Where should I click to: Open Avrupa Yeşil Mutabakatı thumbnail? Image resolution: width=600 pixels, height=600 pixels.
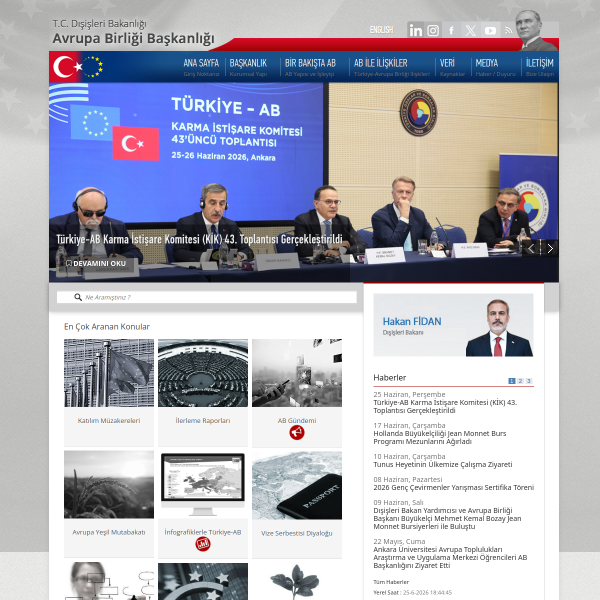tap(109, 484)
